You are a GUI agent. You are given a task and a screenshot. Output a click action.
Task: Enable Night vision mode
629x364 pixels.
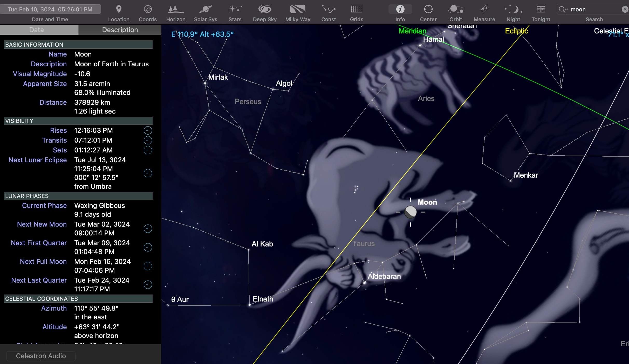[x=513, y=10]
